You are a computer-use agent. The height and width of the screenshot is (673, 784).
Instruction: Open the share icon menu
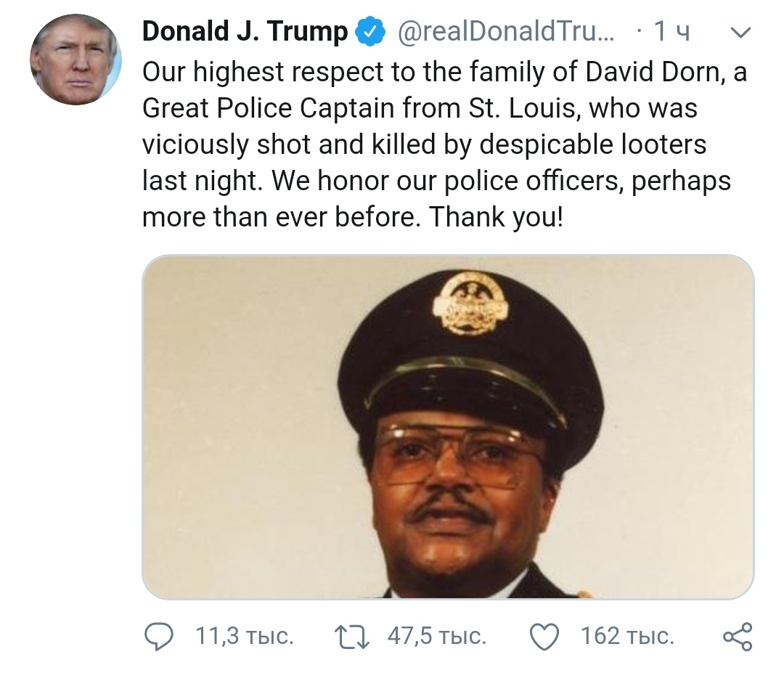(x=738, y=638)
